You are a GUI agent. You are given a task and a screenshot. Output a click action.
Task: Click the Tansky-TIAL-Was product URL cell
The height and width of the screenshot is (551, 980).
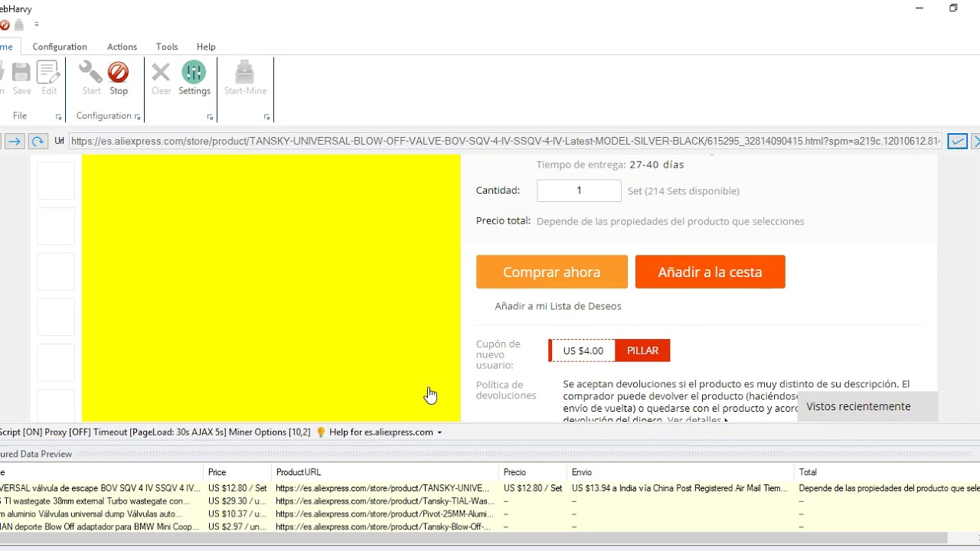coord(386,501)
